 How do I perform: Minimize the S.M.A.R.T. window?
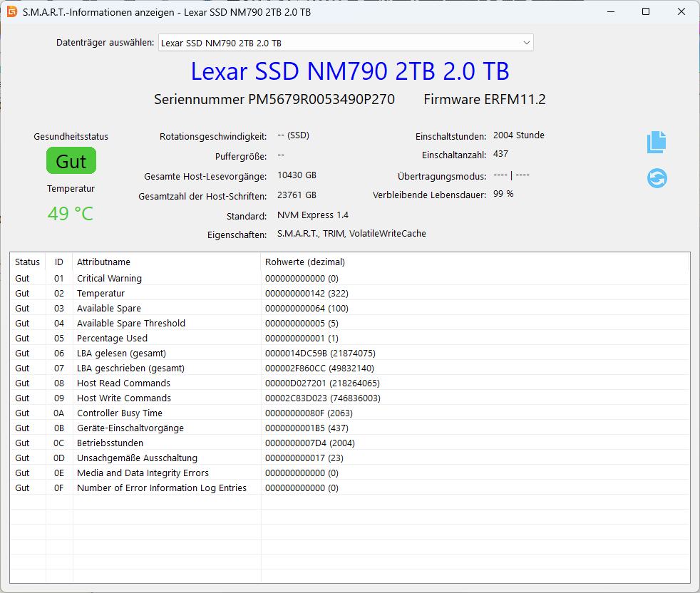611,11
